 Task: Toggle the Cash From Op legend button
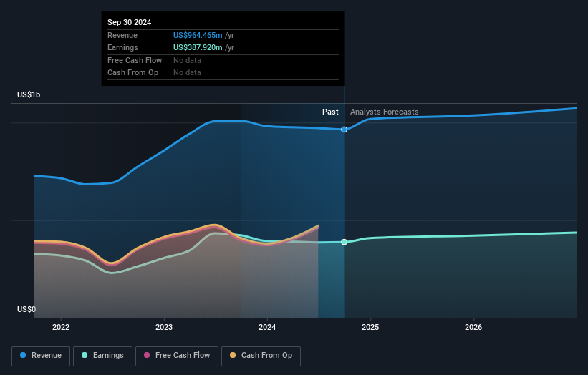click(261, 356)
